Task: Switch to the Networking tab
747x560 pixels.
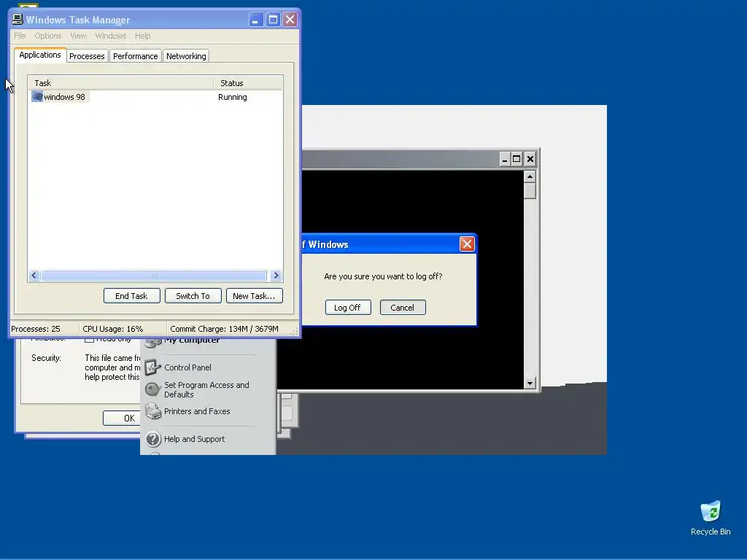Action: click(186, 56)
